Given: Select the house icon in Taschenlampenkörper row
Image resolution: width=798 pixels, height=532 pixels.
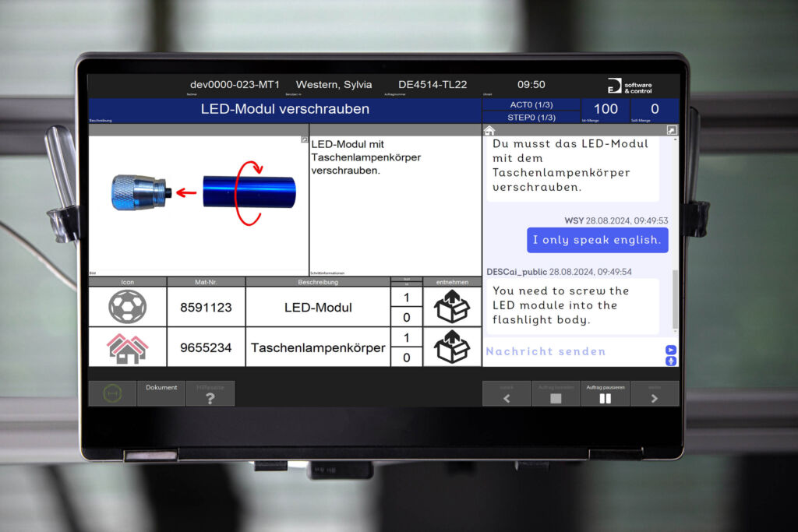Looking at the screenshot, I should 127,347.
